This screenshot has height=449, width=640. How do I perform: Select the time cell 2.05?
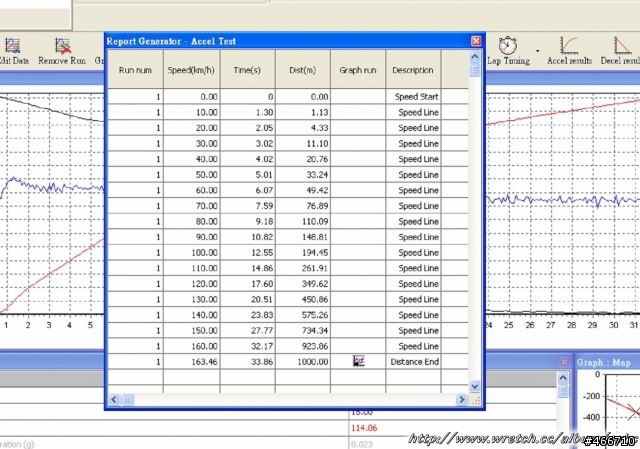[x=247, y=128]
